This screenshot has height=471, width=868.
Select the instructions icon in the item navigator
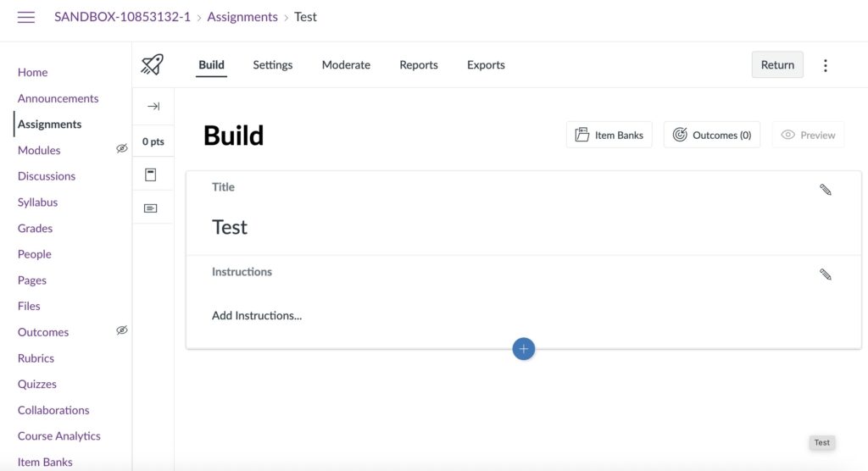pos(151,175)
